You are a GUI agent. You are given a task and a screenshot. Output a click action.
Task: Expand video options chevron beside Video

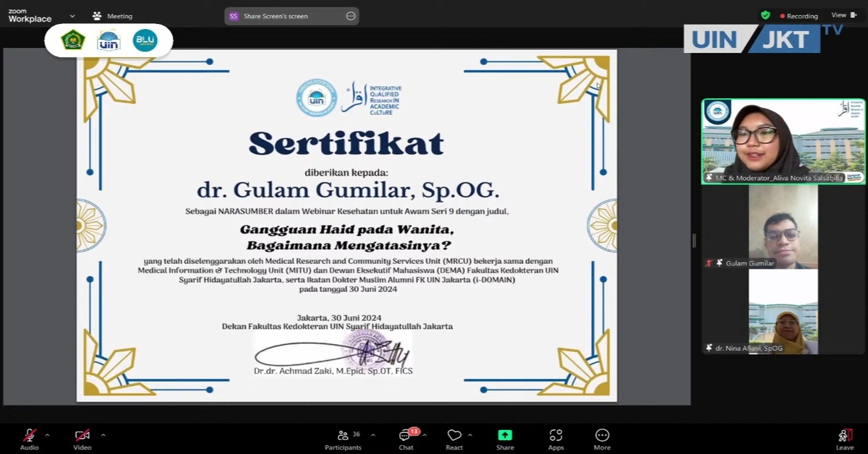pyautogui.click(x=103, y=435)
